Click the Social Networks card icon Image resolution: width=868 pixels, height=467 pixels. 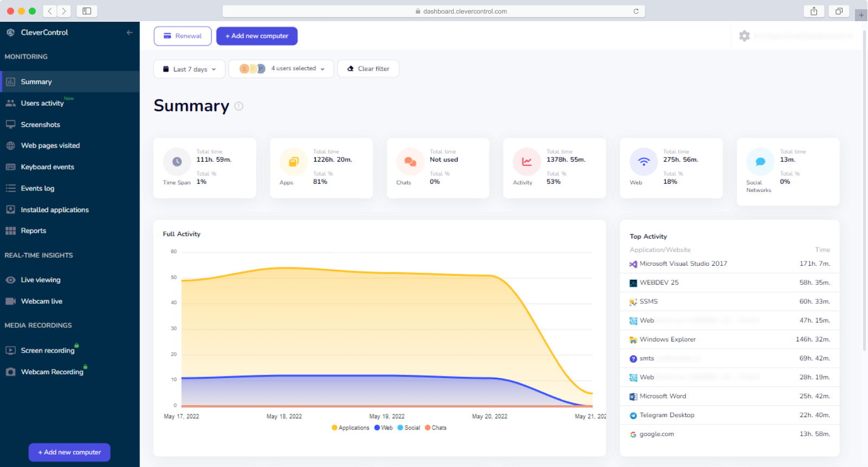(760, 162)
